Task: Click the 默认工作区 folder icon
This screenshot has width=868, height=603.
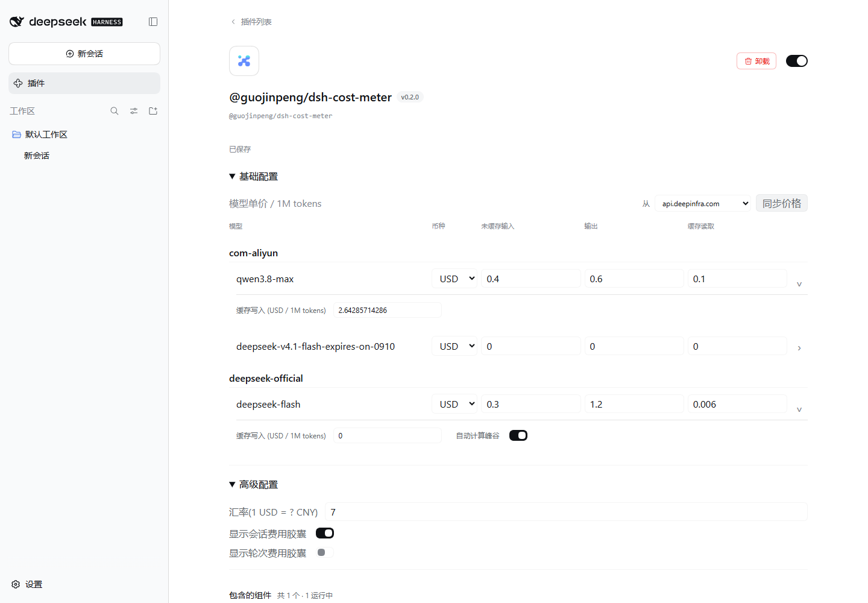Action: (x=17, y=134)
